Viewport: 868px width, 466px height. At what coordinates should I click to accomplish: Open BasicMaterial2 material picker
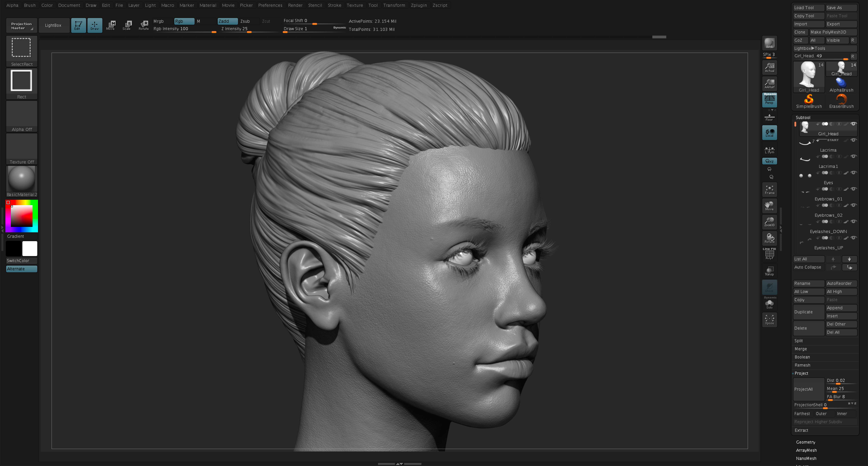coord(22,181)
